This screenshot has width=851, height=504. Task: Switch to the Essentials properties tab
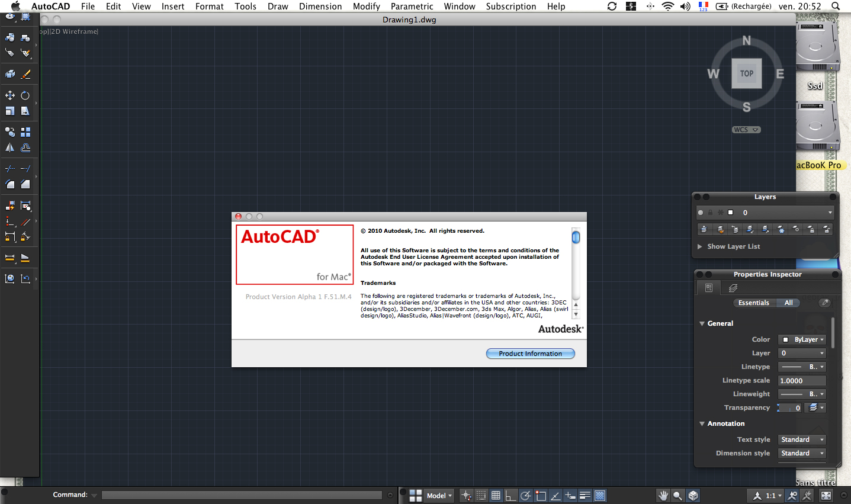tap(754, 303)
